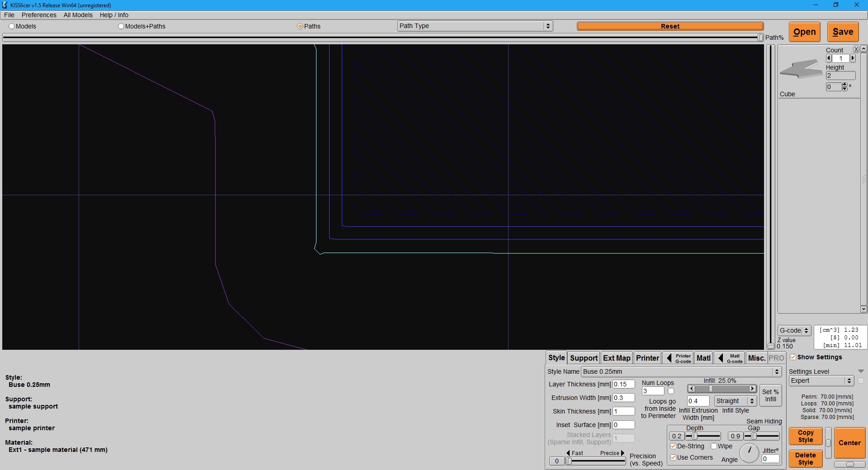Screen dimensions: 868x470
Task: Click the Delete Style button
Action: [x=806, y=459]
